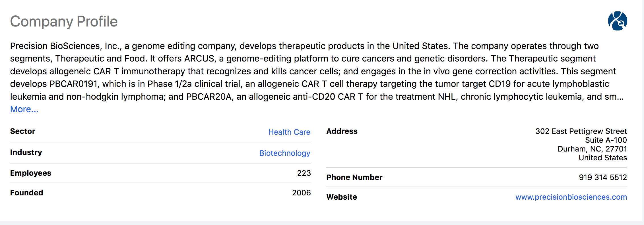Click the employee count value 223
644x225 pixels.
pyautogui.click(x=304, y=173)
